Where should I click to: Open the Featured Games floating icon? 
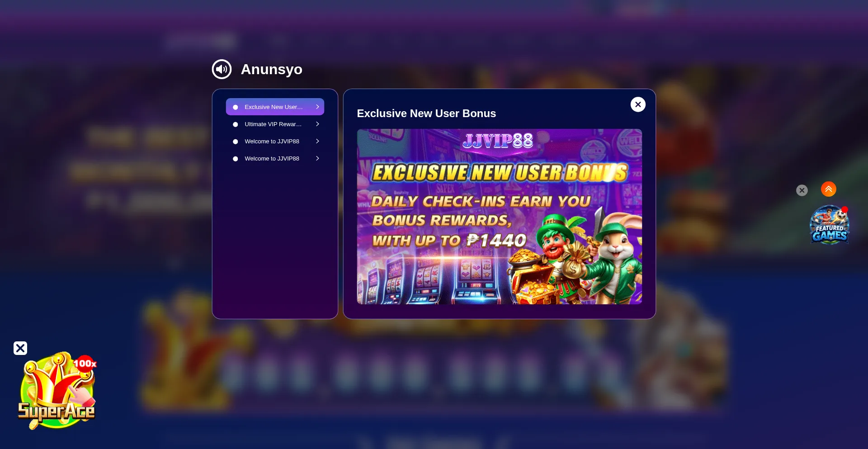click(829, 225)
